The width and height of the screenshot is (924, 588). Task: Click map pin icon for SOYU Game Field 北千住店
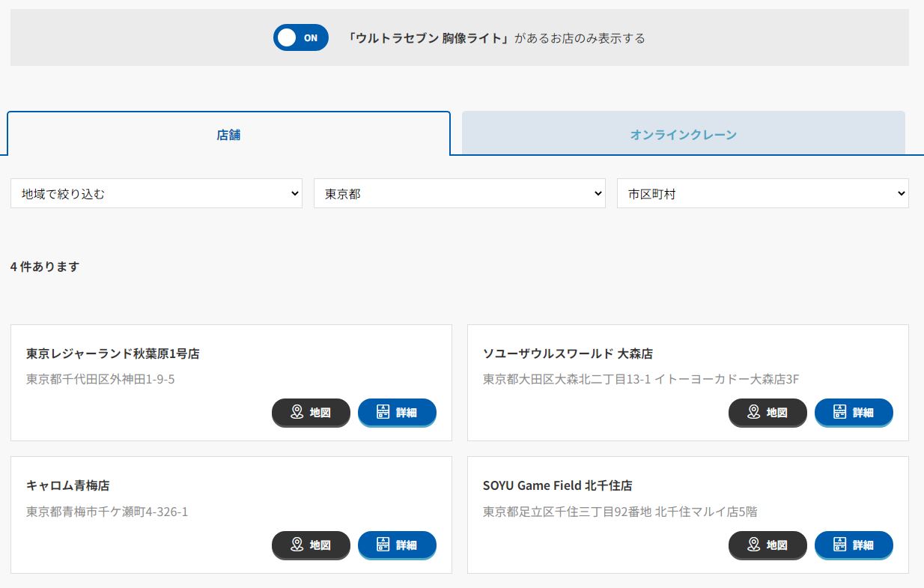pos(753,545)
